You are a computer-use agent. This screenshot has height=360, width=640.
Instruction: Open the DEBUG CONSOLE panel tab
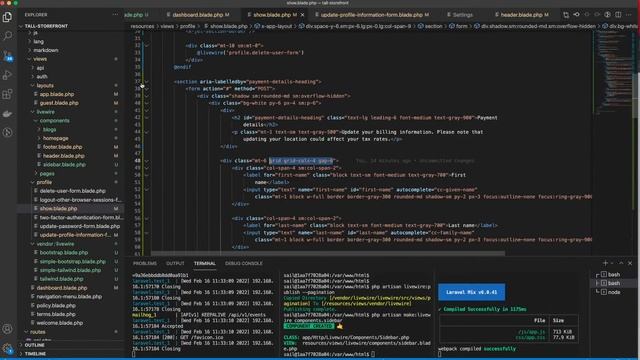(244, 263)
